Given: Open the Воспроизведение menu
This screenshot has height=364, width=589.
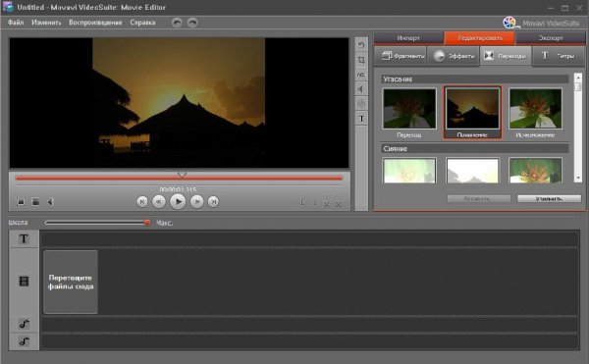Looking at the screenshot, I should (x=95, y=23).
